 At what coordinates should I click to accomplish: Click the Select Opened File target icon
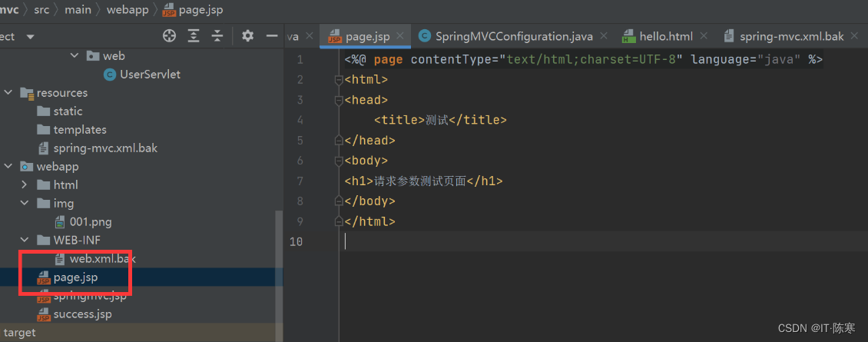tap(170, 37)
